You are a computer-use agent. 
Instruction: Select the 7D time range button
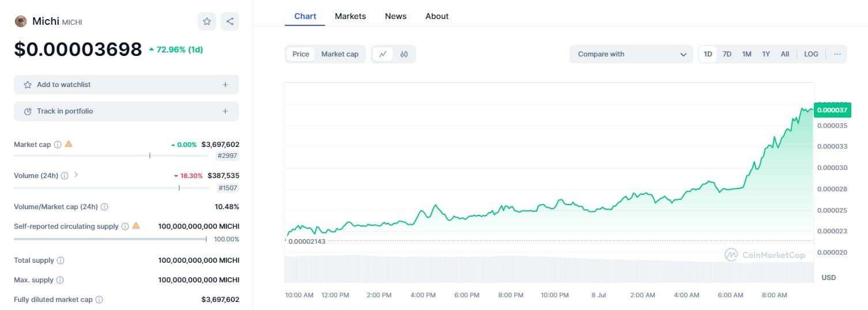[727, 54]
